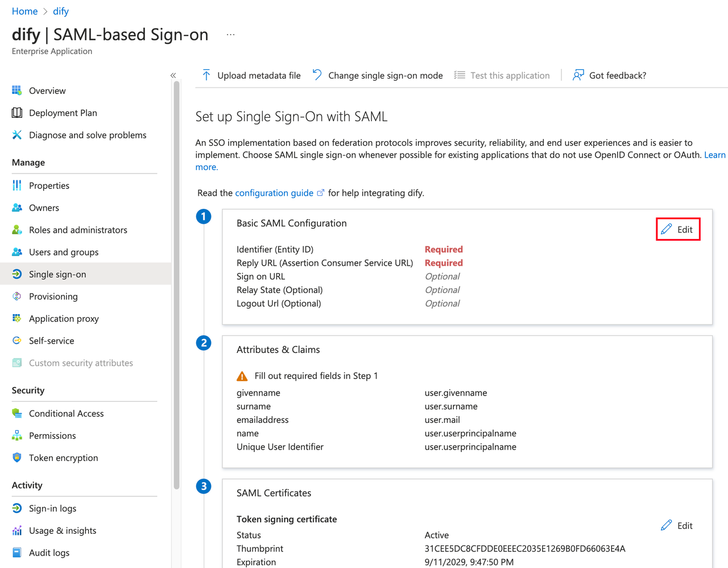Edit the SAML Certificates section
Screen dimensions: 728x568
pyautogui.click(x=677, y=525)
